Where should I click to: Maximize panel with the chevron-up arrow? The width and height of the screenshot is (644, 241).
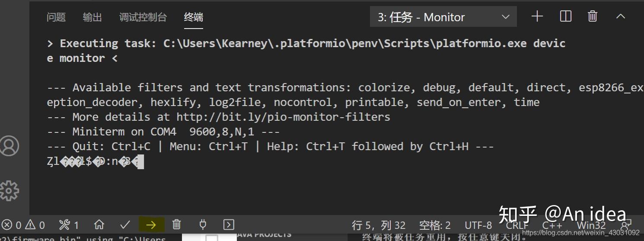click(620, 17)
